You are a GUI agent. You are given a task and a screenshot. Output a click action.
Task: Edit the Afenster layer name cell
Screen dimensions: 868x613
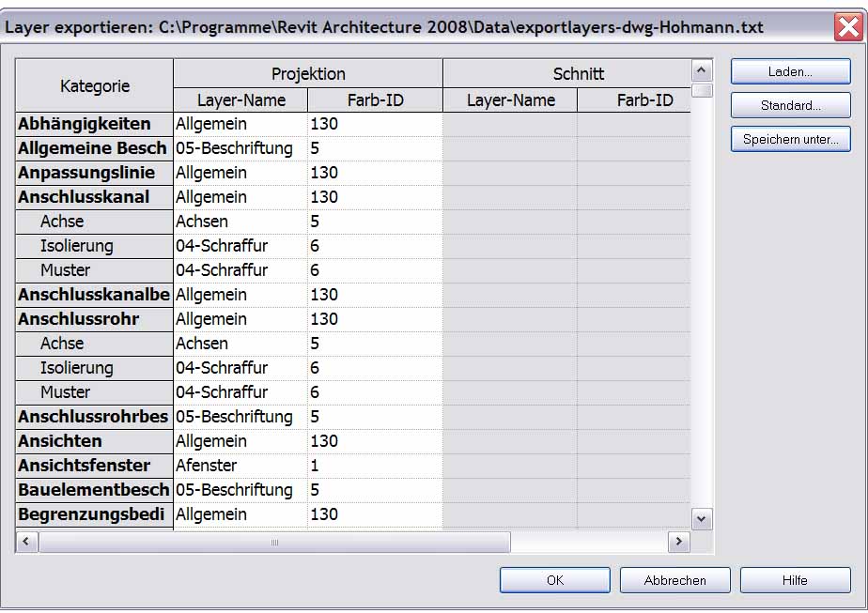pyautogui.click(x=240, y=466)
